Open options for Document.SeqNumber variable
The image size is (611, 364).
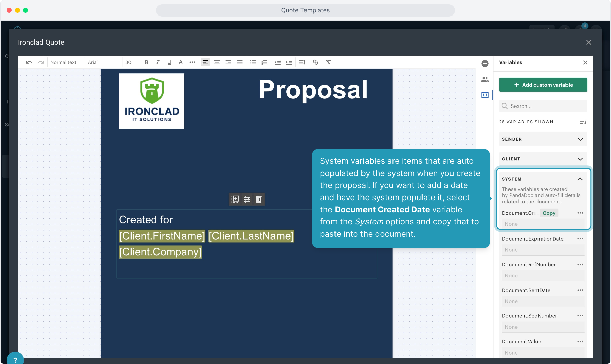(580, 316)
